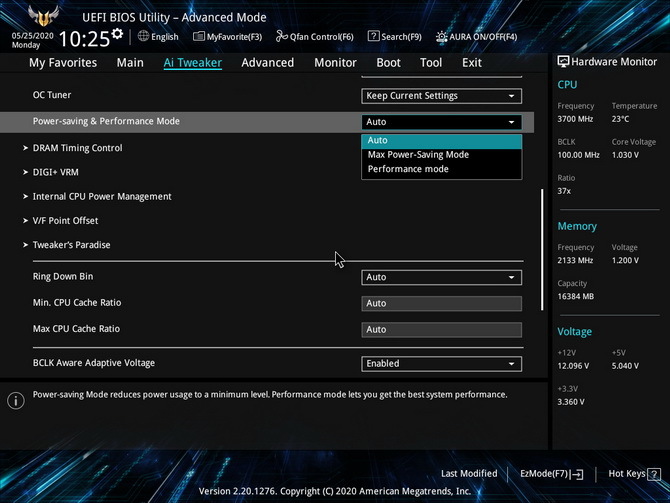
Task: Click Power-saving & Performance Mode label
Action: click(106, 121)
